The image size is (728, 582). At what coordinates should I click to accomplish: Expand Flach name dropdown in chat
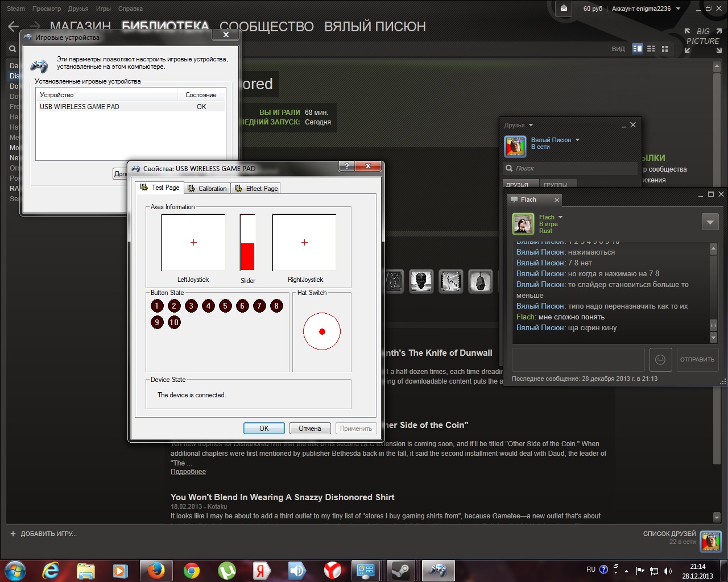click(560, 217)
